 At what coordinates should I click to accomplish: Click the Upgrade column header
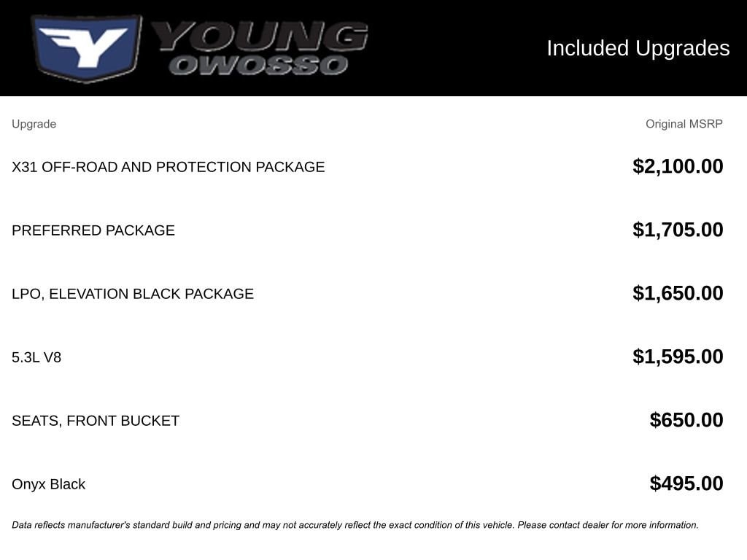pyautogui.click(x=34, y=124)
